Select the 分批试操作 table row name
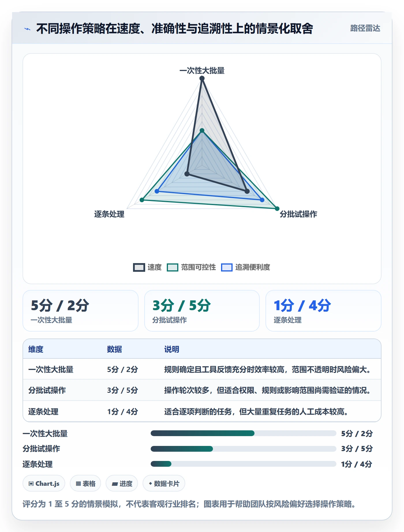Image resolution: width=404 pixels, height=532 pixels. [47, 390]
